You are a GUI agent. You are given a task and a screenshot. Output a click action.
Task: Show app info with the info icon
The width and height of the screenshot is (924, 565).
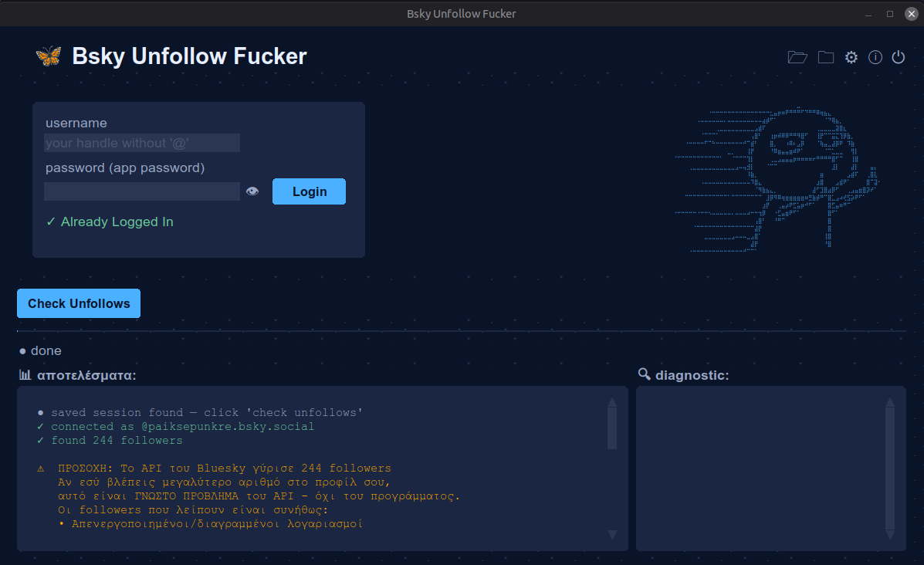click(x=875, y=57)
